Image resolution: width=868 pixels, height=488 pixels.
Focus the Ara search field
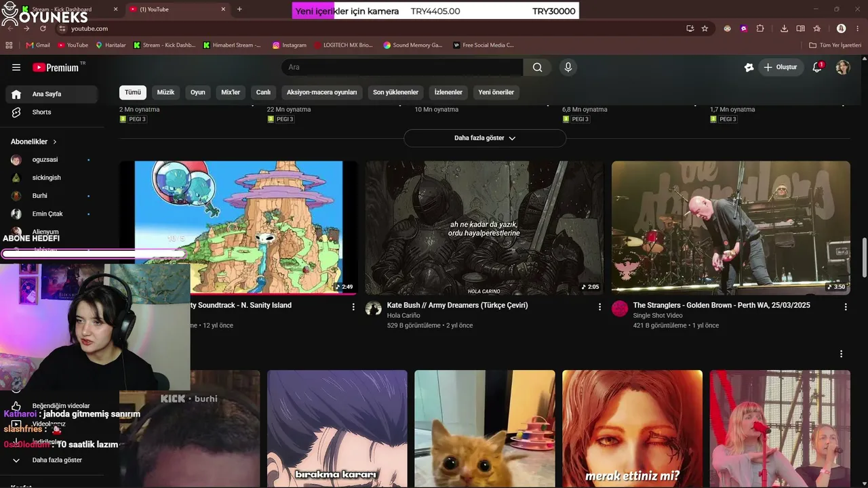coord(402,67)
